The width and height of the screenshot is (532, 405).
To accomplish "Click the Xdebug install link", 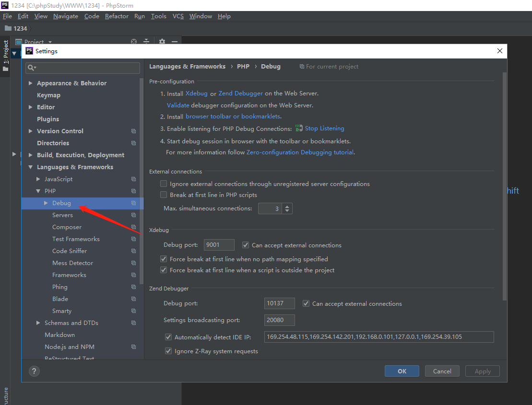I will [x=197, y=93].
